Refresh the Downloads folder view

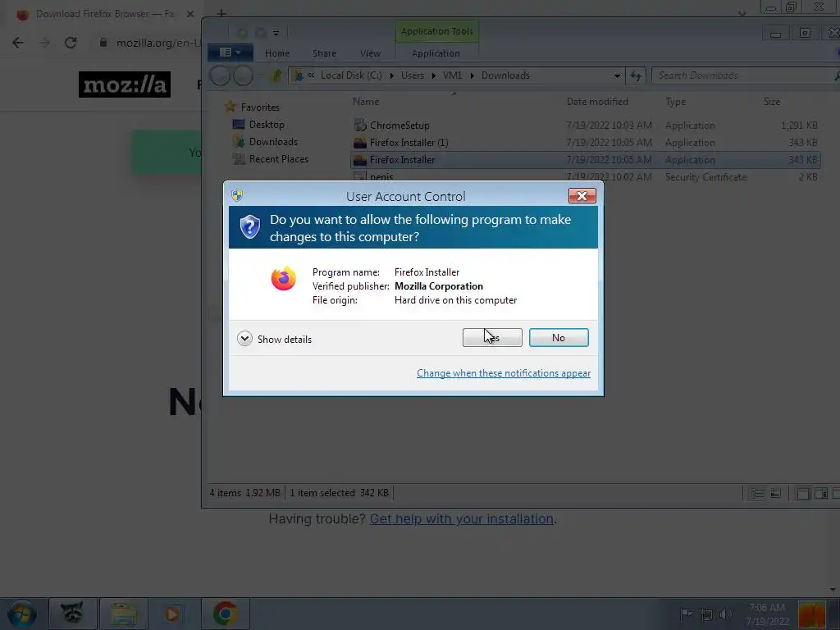point(636,75)
